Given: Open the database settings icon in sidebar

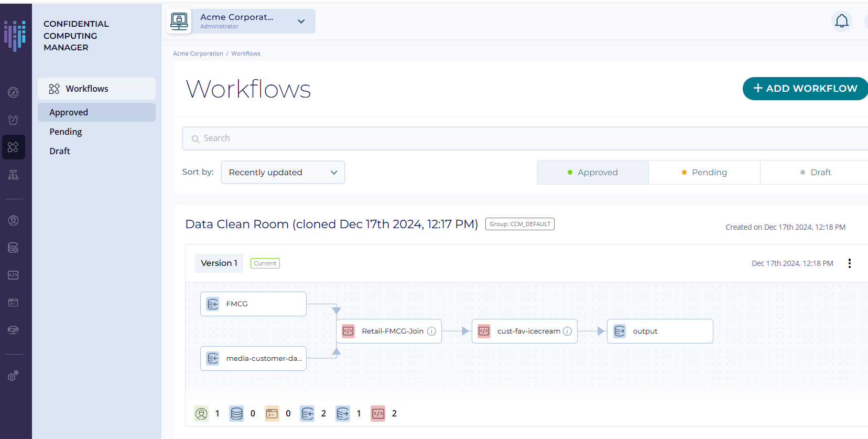Looking at the screenshot, I should point(13,248).
